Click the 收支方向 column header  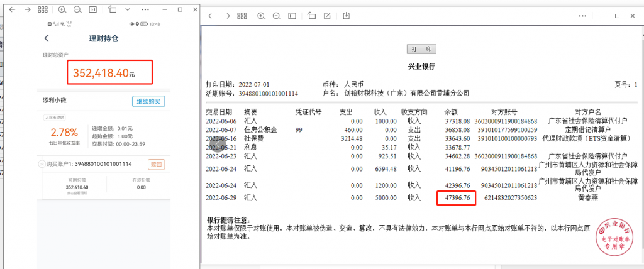point(414,112)
